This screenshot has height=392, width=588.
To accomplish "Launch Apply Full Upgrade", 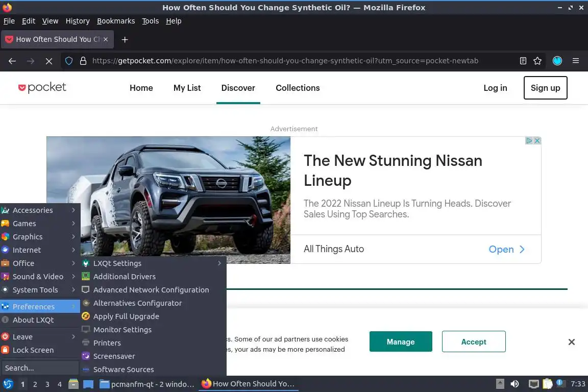I will [x=153, y=316].
